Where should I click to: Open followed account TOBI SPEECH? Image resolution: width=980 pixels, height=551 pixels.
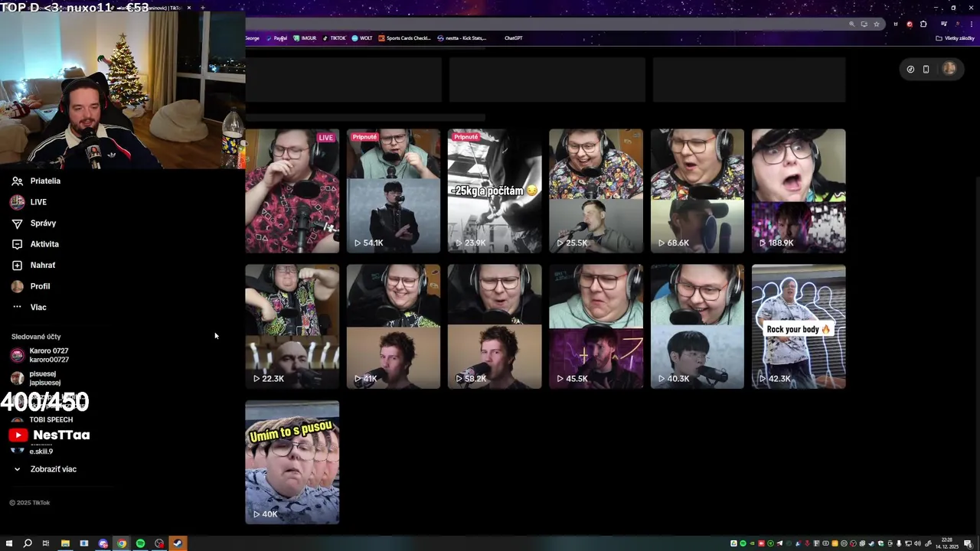coord(51,419)
